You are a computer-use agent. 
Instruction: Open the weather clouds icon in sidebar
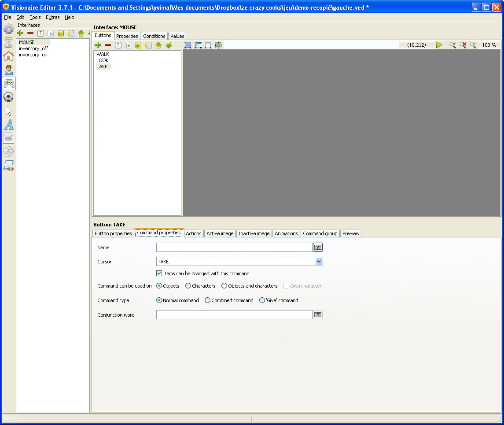(9, 152)
